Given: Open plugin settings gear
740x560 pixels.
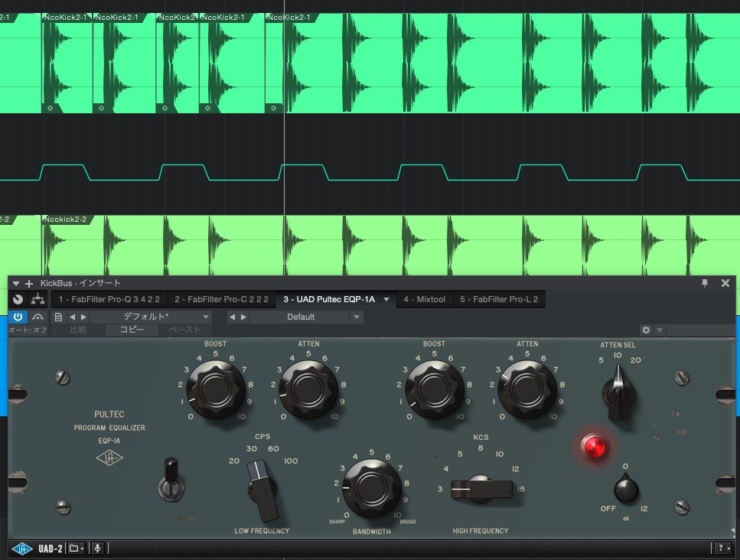Looking at the screenshot, I should pos(646,330).
